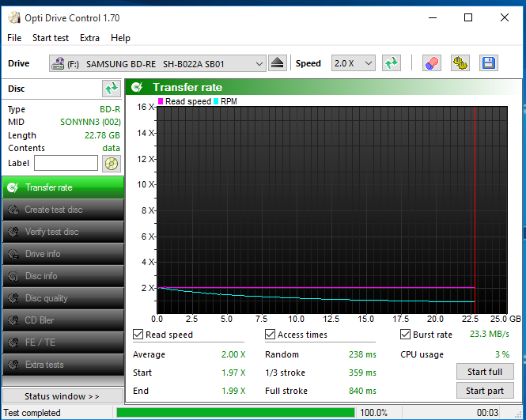Viewport: 526px width, 420px height.
Task: Click the Start full button
Action: (485, 372)
